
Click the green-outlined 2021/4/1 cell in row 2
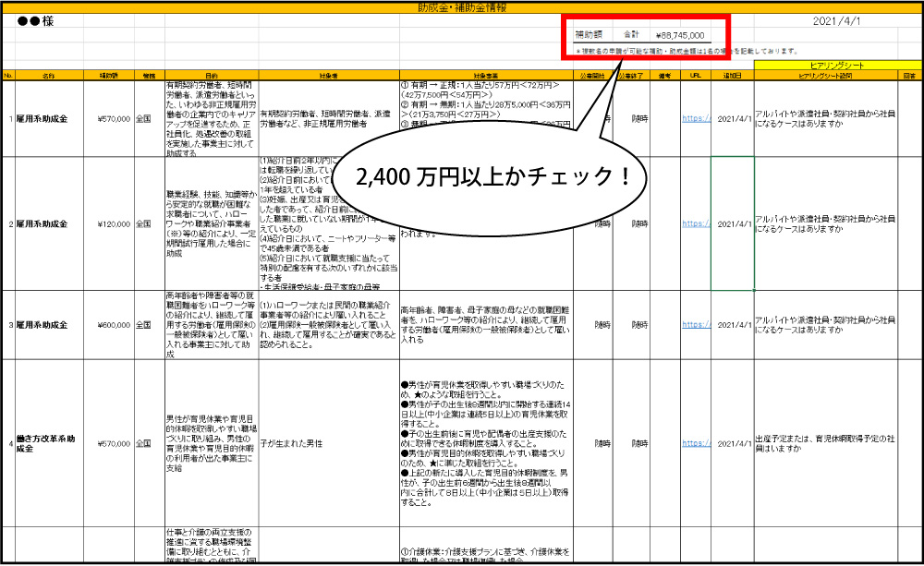[x=733, y=223]
